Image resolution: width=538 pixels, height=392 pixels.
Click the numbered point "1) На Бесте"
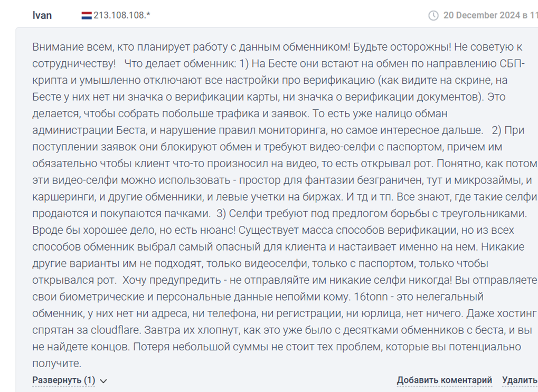[x=269, y=63]
